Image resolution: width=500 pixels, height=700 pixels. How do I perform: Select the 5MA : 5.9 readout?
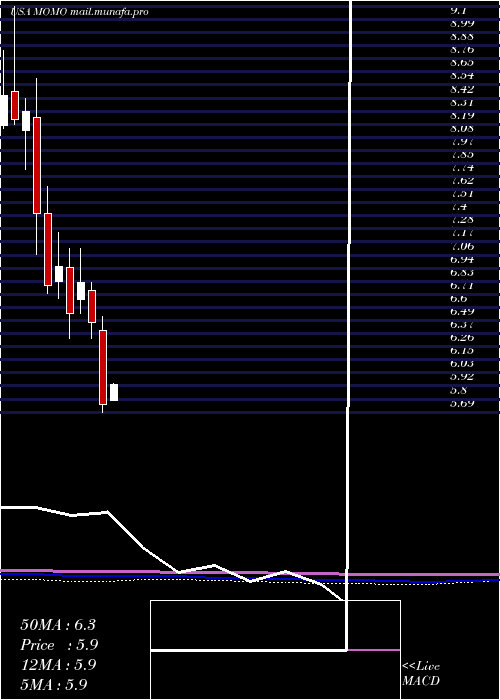pos(54,684)
